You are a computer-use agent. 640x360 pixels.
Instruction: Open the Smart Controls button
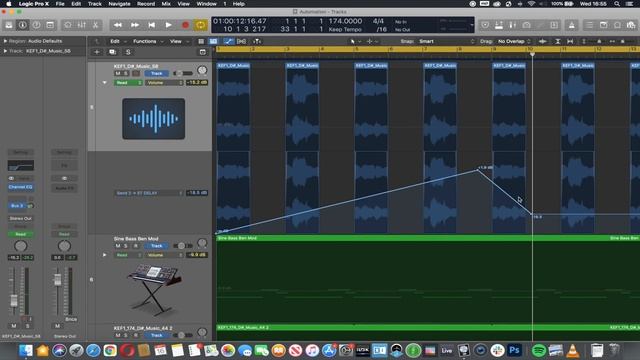[68, 25]
